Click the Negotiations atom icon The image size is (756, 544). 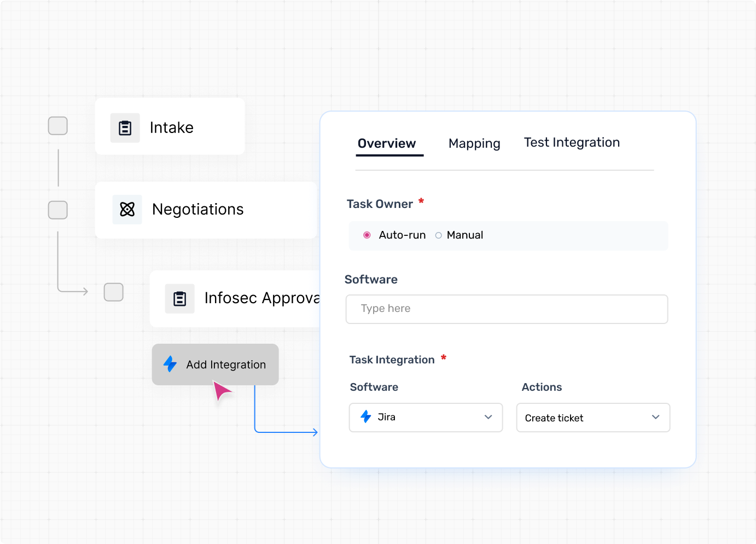pyautogui.click(x=127, y=210)
